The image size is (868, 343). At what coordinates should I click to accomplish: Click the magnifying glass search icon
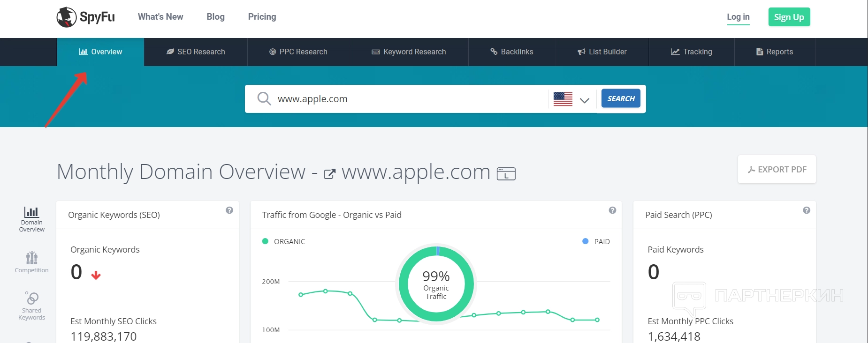coord(264,99)
